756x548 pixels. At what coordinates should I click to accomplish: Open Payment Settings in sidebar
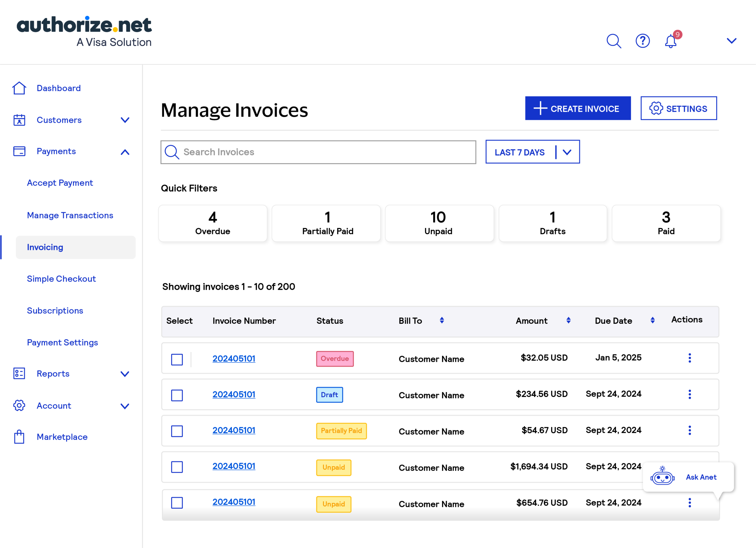(x=62, y=342)
